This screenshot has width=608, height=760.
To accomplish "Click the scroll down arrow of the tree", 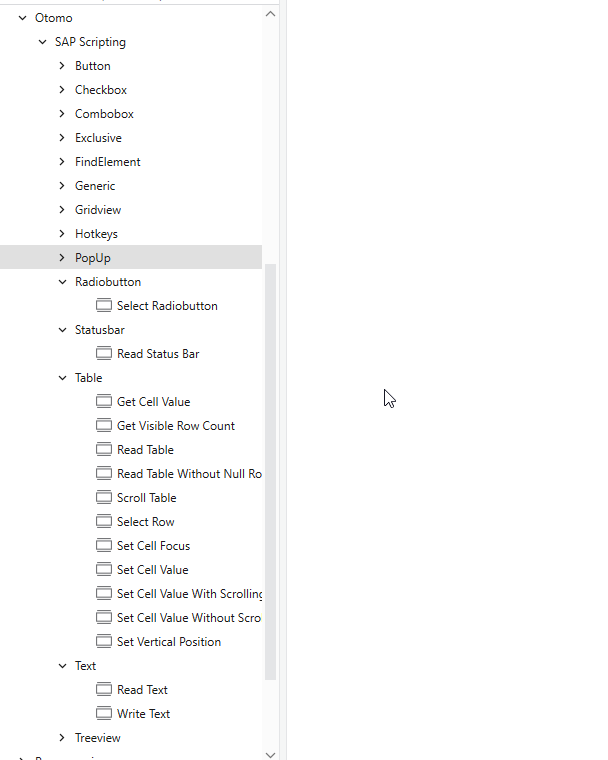I will 271,755.
